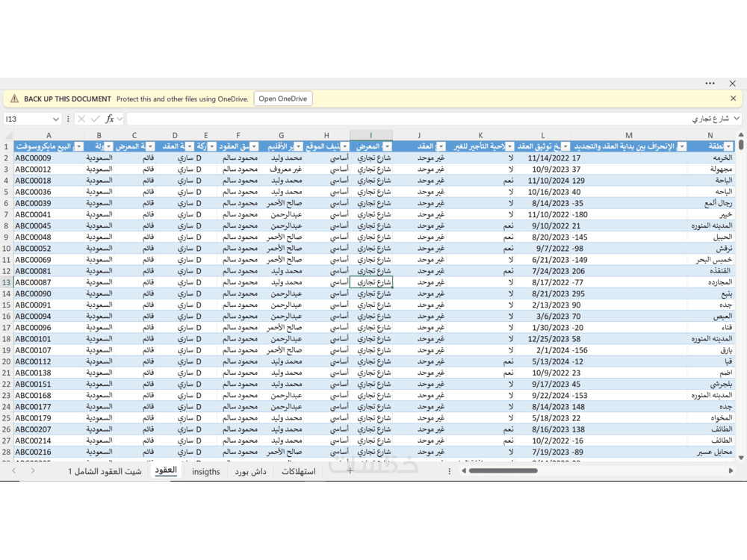Go to next sheet tab arrow
Image resolution: width=747 pixels, height=560 pixels.
click(x=32, y=471)
